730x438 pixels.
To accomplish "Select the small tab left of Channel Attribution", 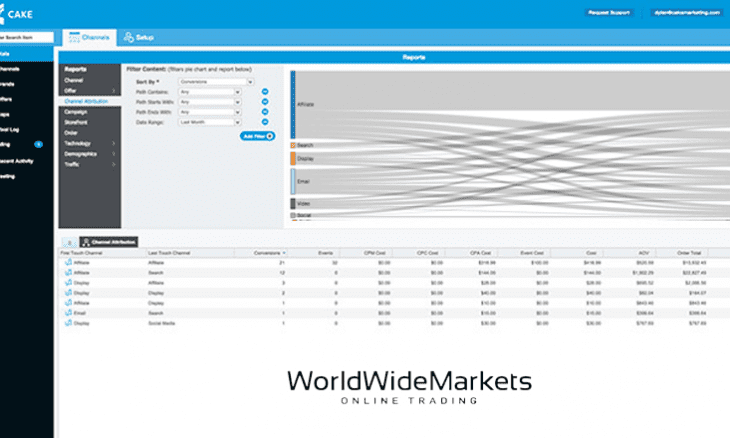I will click(69, 243).
